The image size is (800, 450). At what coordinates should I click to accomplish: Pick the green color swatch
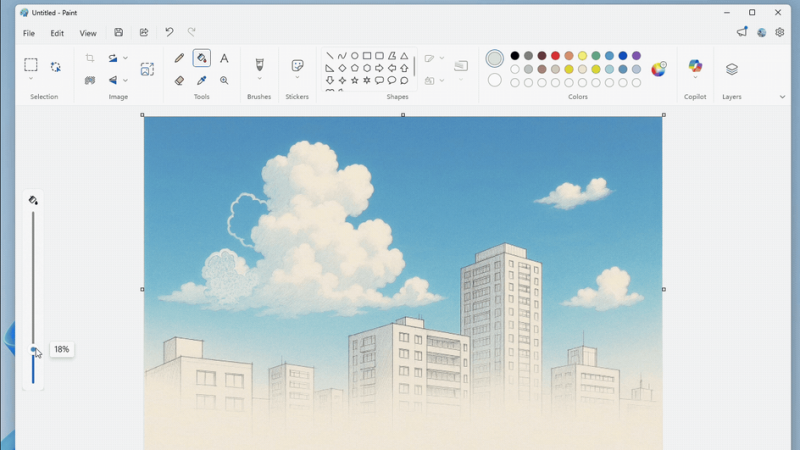(x=596, y=56)
